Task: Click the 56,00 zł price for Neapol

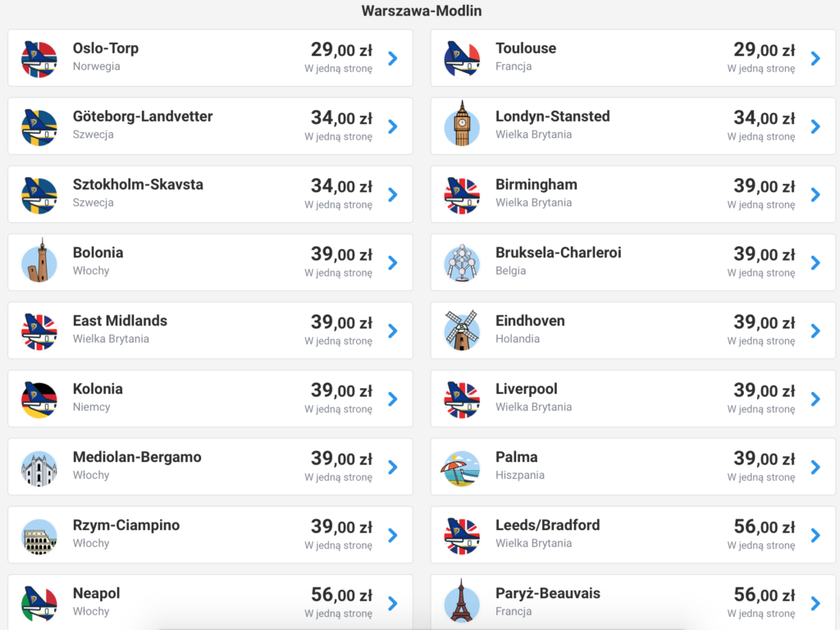Action: coord(341,594)
